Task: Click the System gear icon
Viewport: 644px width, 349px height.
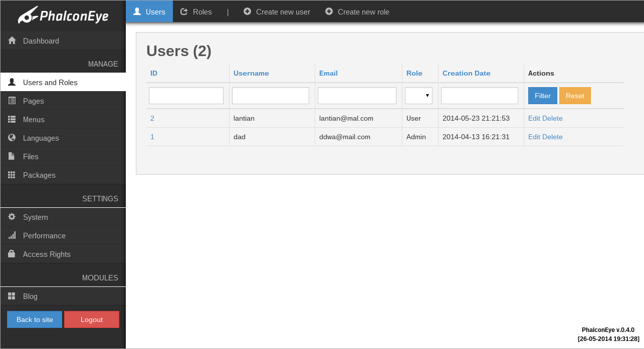Action: point(12,217)
